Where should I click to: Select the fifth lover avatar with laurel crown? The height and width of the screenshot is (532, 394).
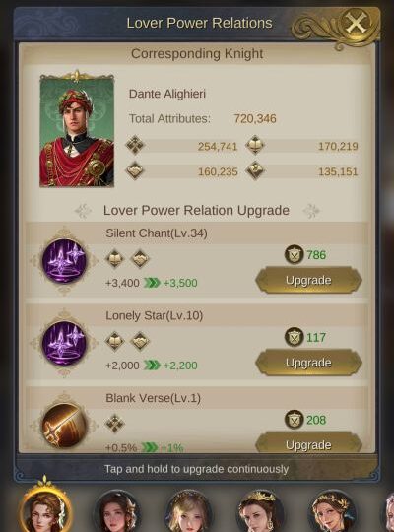point(332,511)
